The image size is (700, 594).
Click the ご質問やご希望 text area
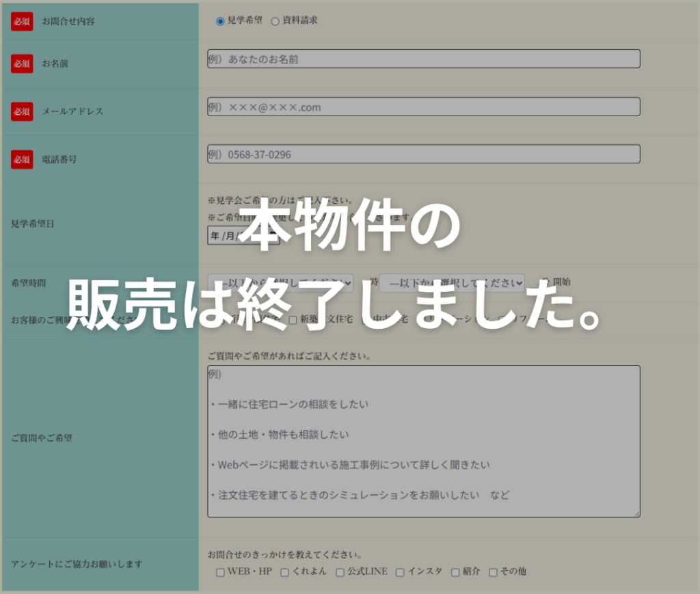tap(423, 441)
